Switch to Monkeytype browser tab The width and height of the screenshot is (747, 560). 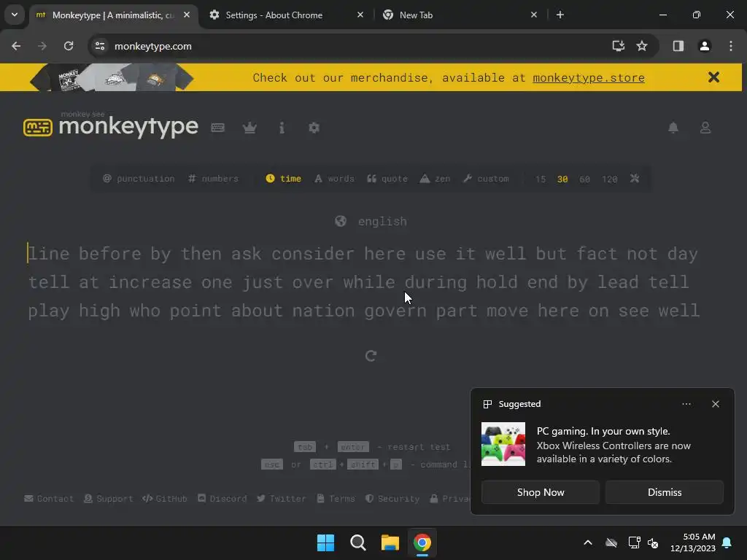pos(113,15)
